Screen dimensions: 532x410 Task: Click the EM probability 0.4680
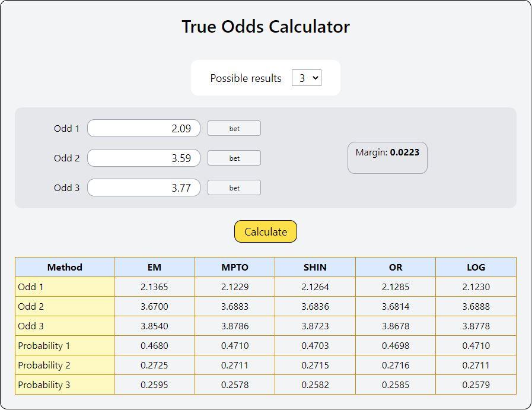point(154,345)
